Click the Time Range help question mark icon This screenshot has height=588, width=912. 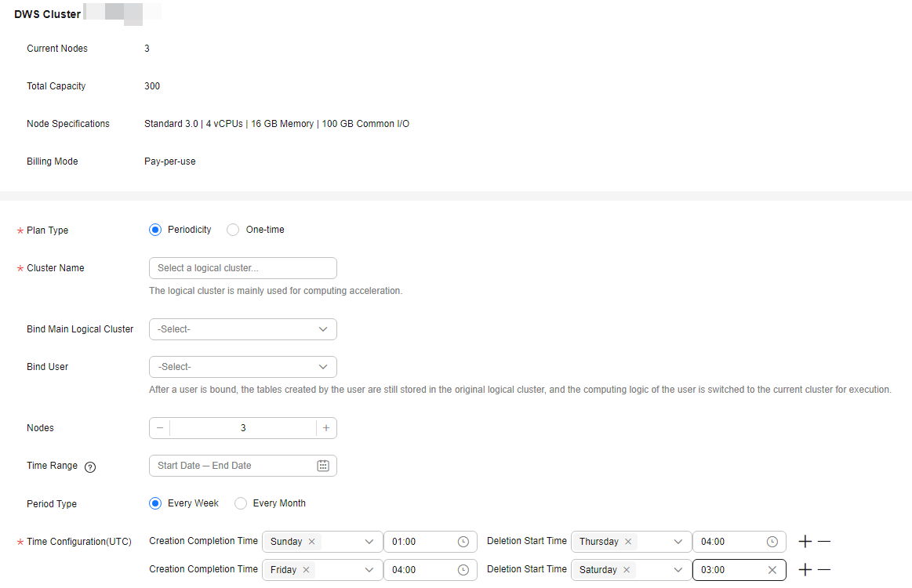(x=90, y=466)
